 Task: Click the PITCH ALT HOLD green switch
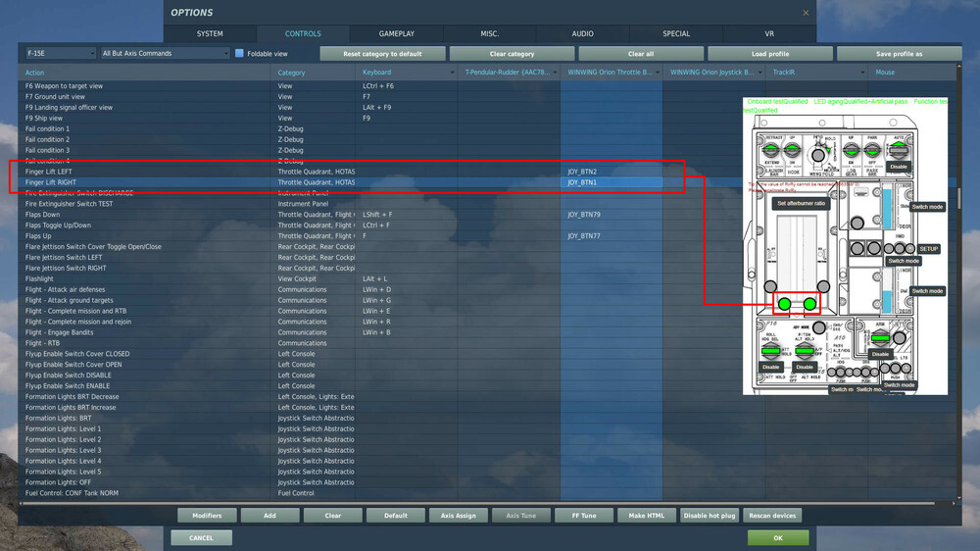[x=805, y=351]
